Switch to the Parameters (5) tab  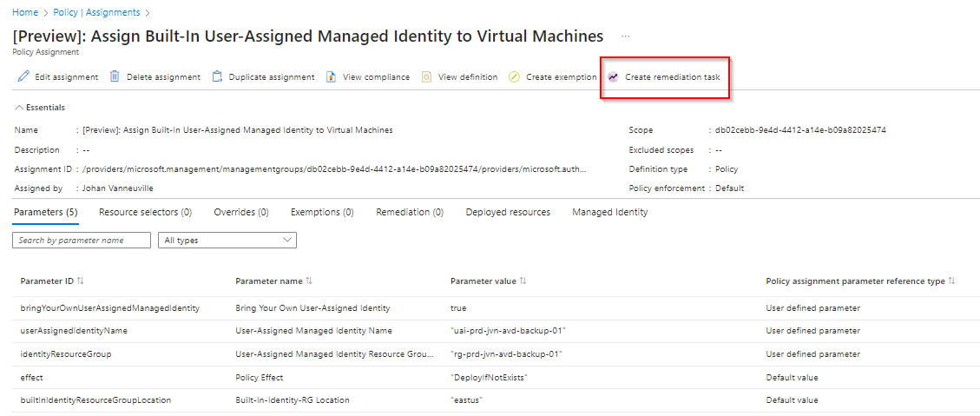coord(46,212)
